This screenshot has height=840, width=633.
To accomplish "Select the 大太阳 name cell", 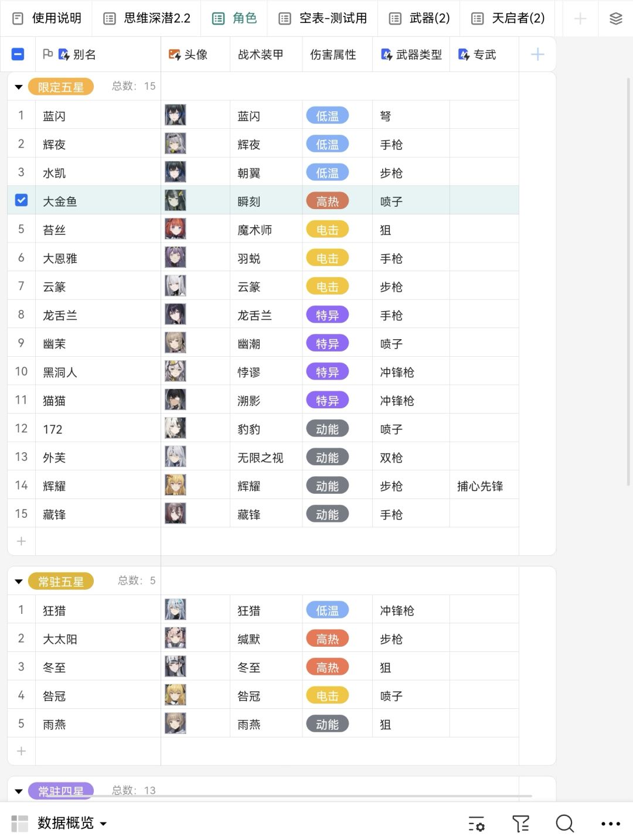I will (98, 638).
